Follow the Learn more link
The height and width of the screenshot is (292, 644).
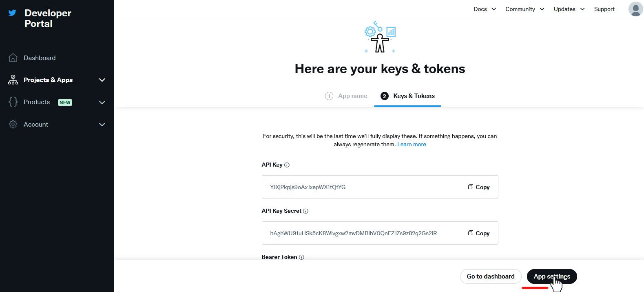[x=412, y=145]
